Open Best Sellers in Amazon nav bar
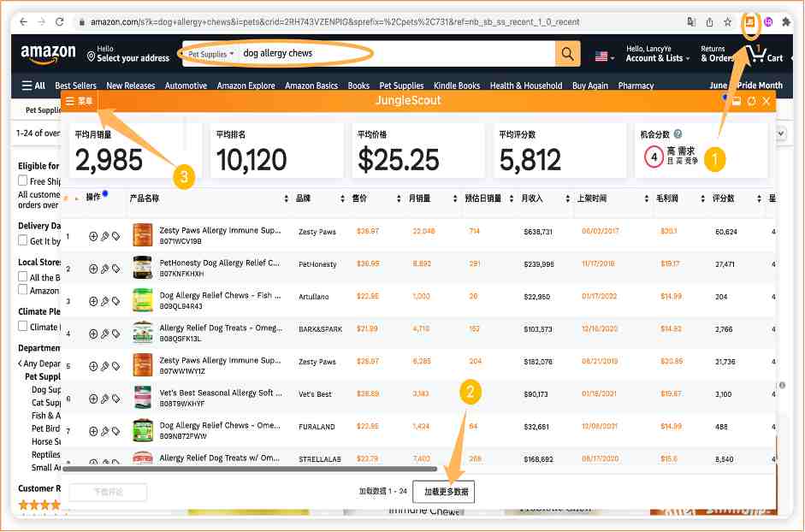Image resolution: width=805 pixels, height=532 pixels. tap(75, 86)
